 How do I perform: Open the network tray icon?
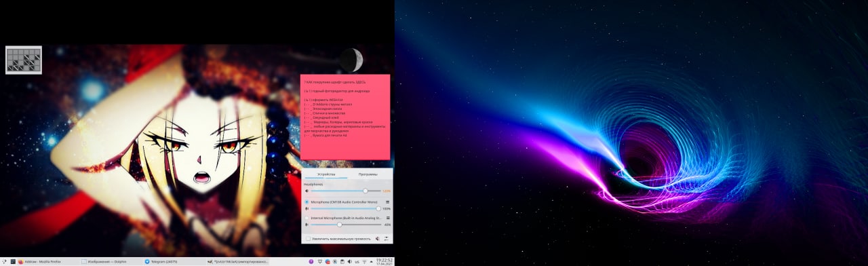(x=364, y=261)
